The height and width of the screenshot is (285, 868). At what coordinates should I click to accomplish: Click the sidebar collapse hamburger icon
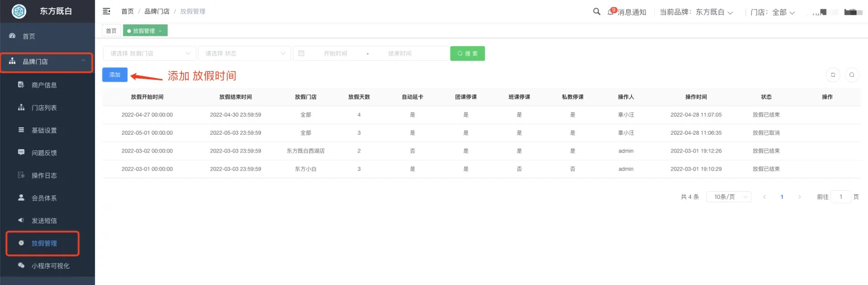pyautogui.click(x=106, y=11)
